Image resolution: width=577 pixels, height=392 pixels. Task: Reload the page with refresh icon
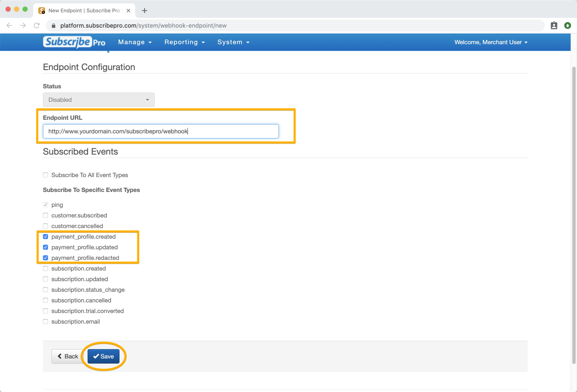[x=37, y=25]
